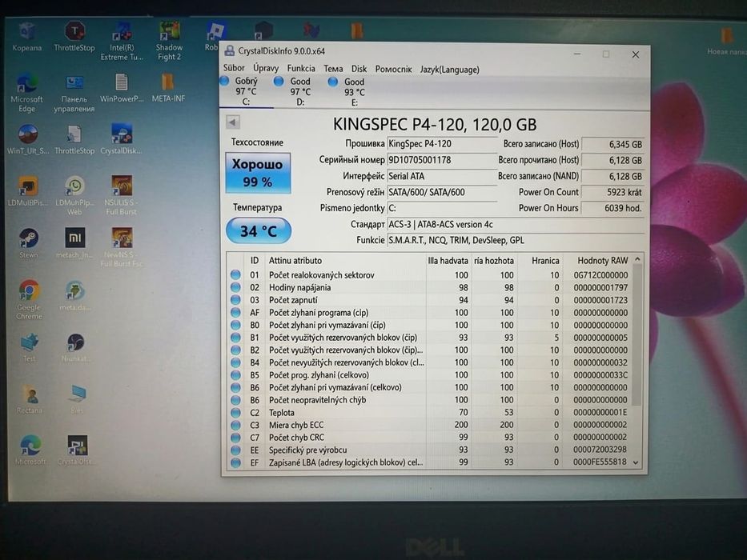Launch NSUNS Full Burst desktop shortcut
The height and width of the screenshot is (560, 747).
[x=122, y=195]
